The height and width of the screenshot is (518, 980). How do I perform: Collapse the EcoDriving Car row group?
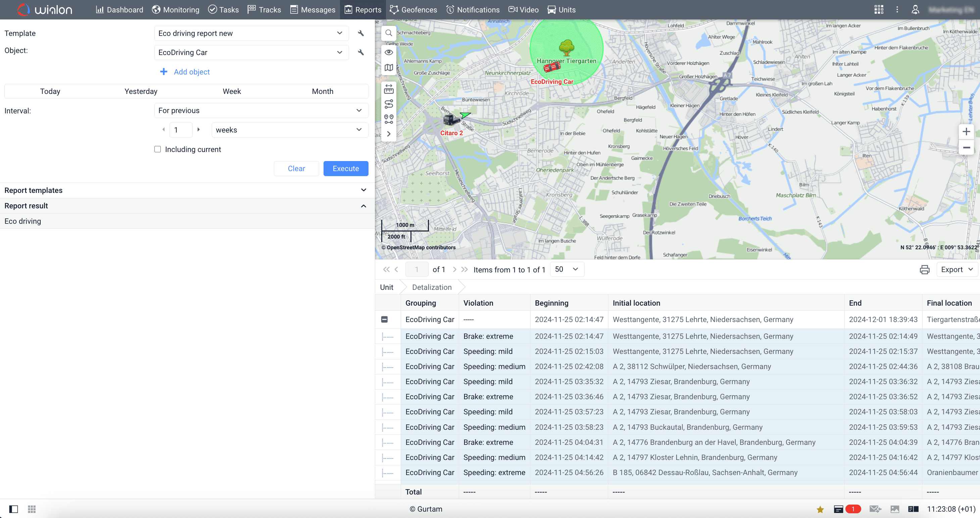click(x=384, y=319)
